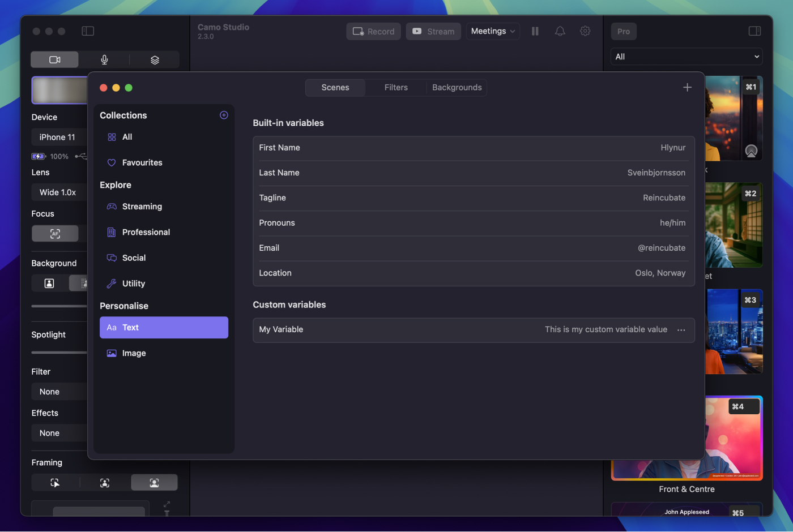The image size is (793, 532).
Task: Pause the video feed
Action: click(535, 32)
